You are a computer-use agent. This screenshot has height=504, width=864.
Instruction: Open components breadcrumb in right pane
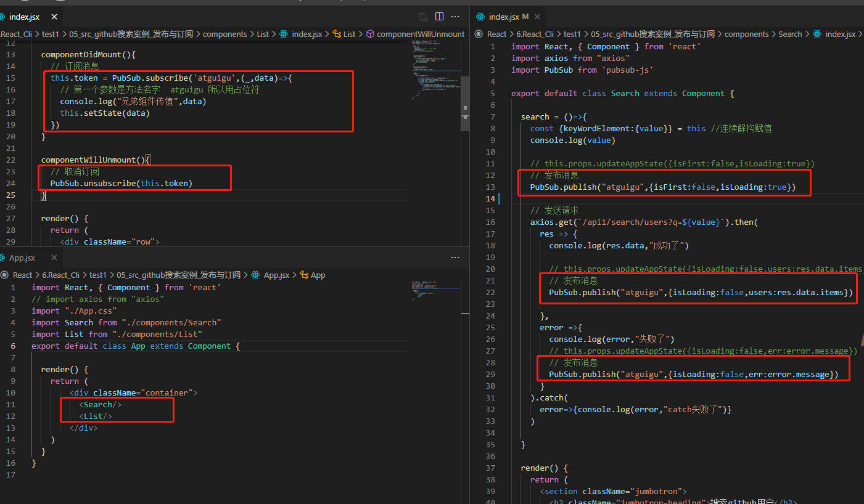click(x=746, y=34)
